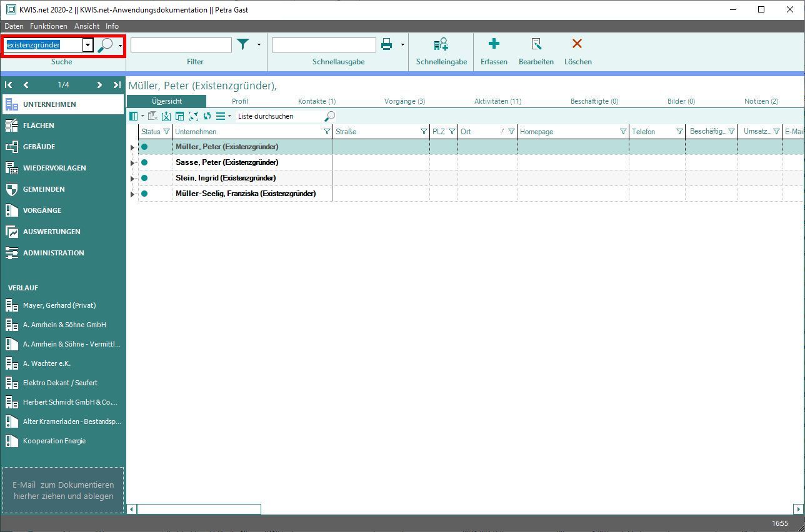Open Gemeinden in the sidebar
This screenshot has width=805, height=532.
[62, 189]
